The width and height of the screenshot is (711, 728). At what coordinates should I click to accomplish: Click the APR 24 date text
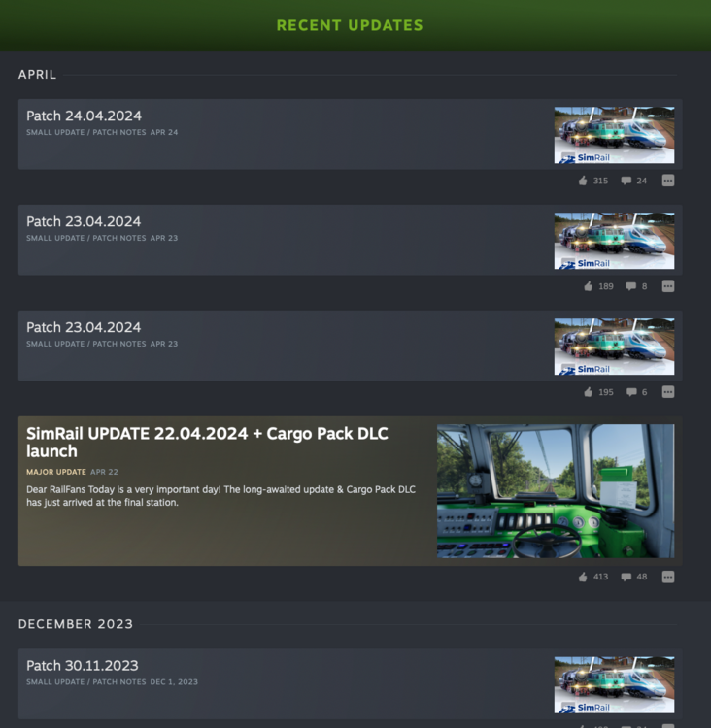[164, 132]
